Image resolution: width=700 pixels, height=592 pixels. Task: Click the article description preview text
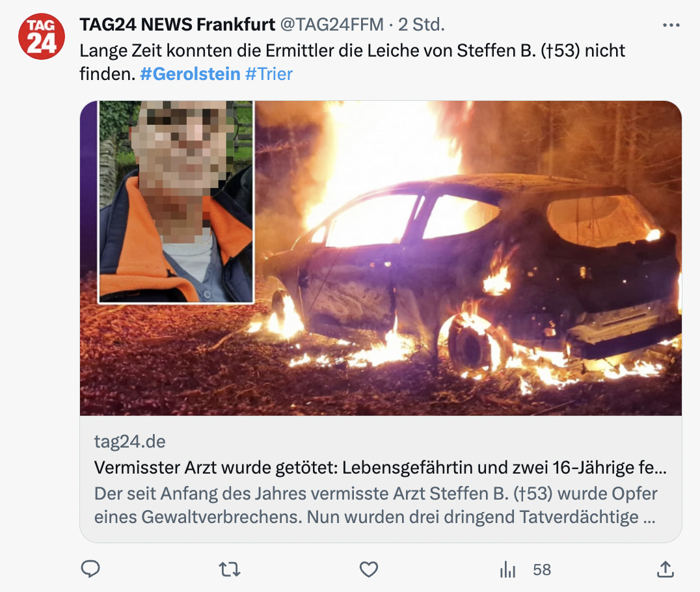375,505
